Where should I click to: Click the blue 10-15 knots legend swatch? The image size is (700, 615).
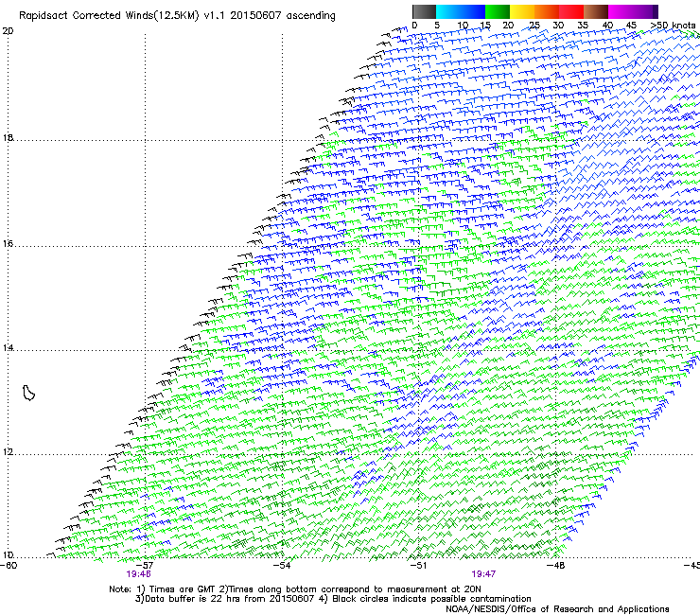[473, 11]
